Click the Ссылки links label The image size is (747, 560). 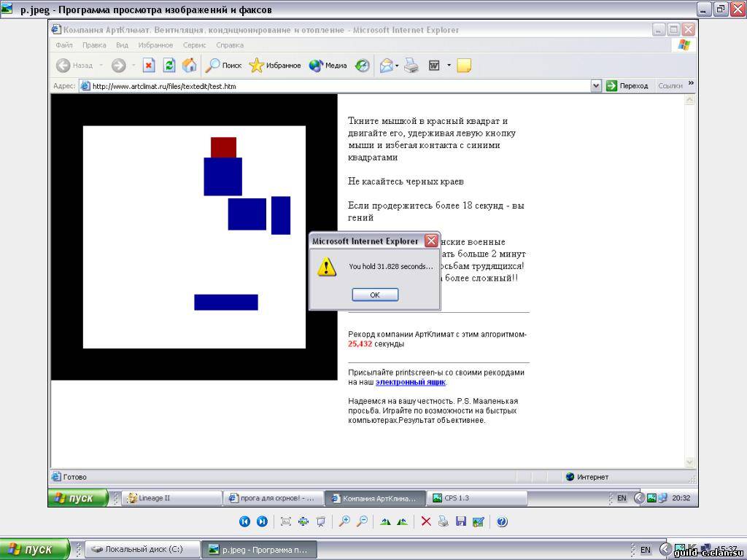click(670, 86)
